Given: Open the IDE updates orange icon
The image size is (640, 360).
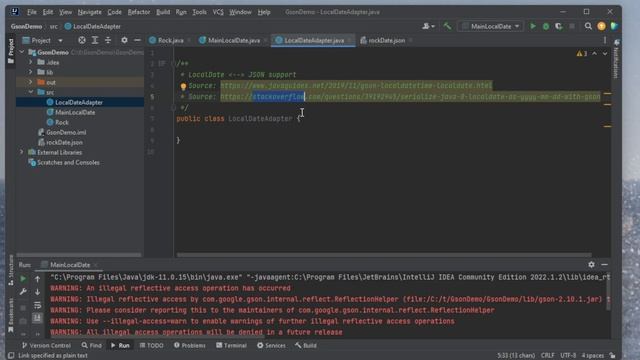Looking at the screenshot, I should point(601,26).
